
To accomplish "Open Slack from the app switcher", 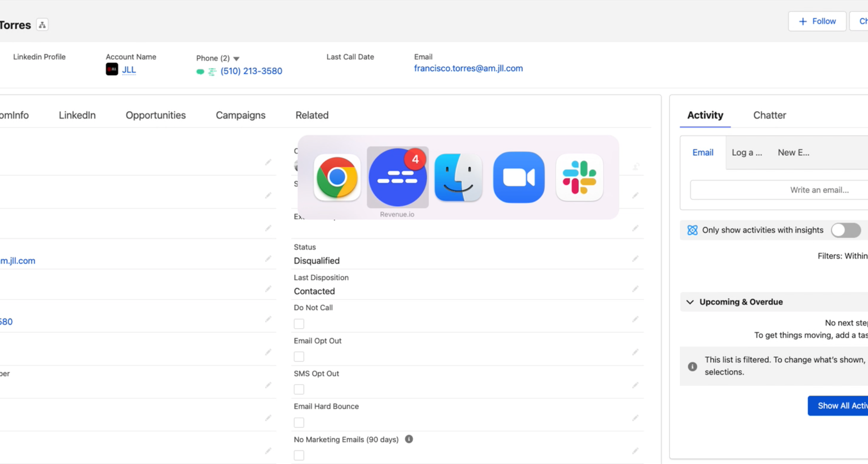I will click(579, 177).
